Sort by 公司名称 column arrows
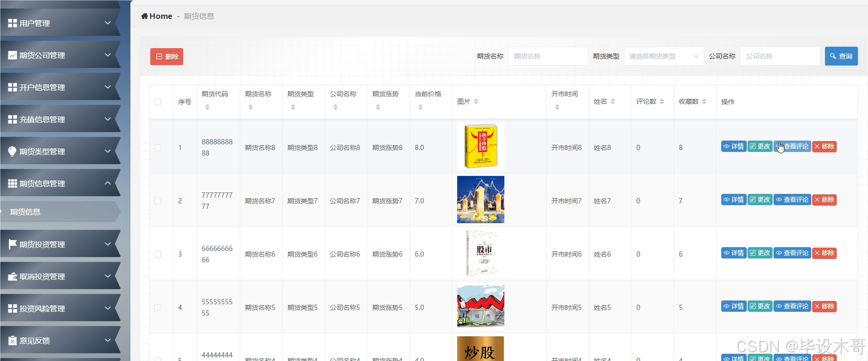The image size is (868, 361). [x=335, y=107]
